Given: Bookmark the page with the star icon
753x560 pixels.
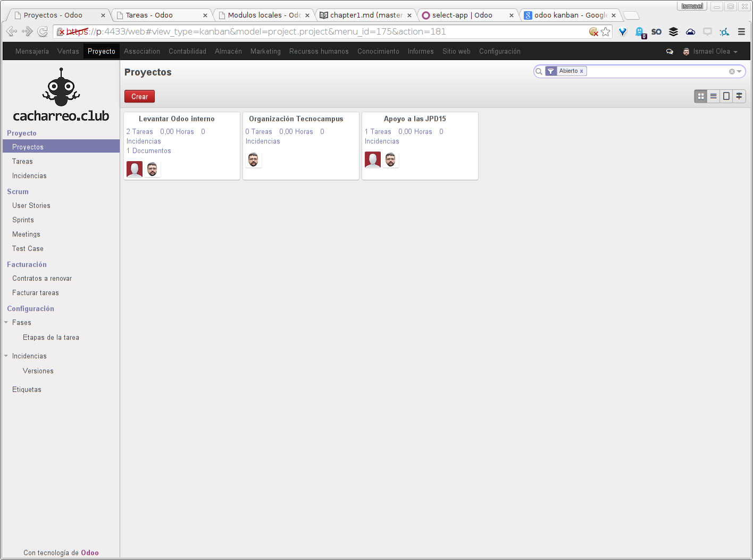Looking at the screenshot, I should pos(606,32).
